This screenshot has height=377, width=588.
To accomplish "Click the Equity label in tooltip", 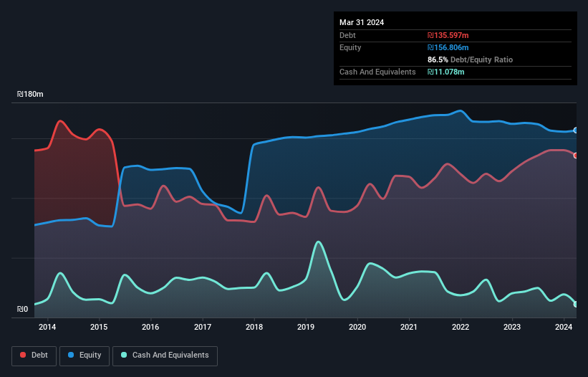I will pyautogui.click(x=350, y=47).
